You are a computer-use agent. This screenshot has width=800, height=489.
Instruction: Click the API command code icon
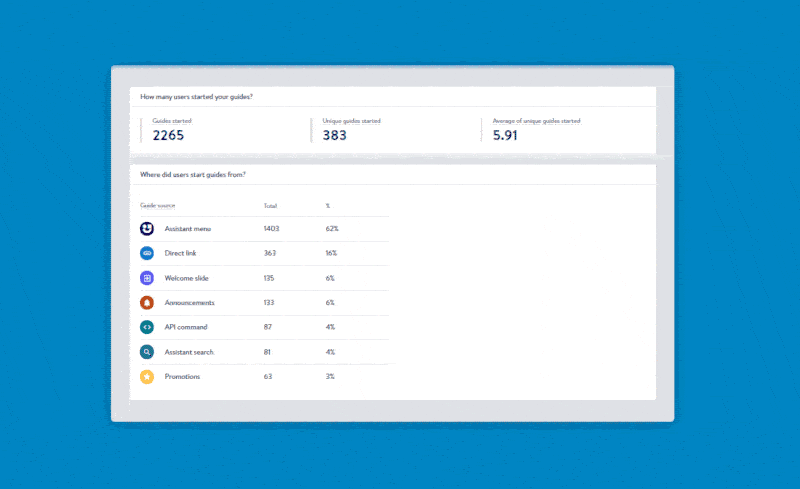[147, 327]
